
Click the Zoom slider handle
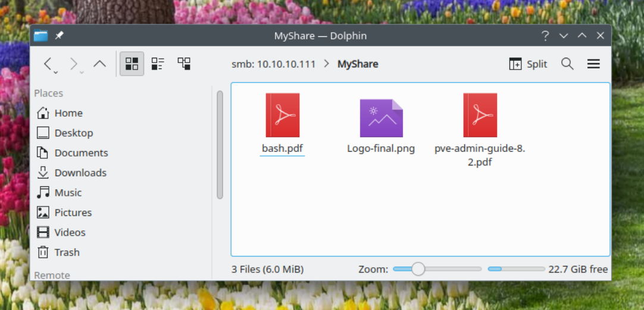(x=418, y=269)
